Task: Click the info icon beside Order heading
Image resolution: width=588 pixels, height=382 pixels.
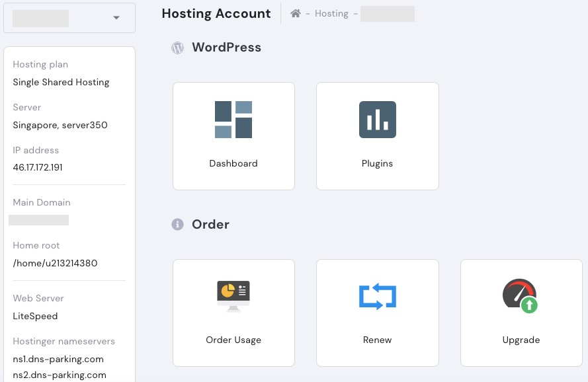Action: click(x=177, y=224)
